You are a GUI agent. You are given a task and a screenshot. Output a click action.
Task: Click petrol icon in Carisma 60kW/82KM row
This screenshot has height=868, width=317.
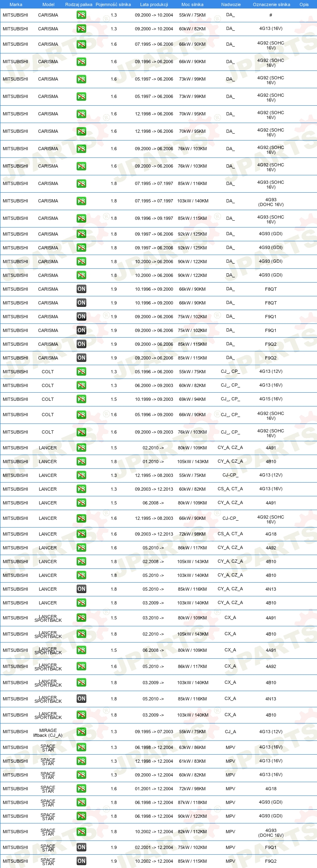click(x=81, y=29)
